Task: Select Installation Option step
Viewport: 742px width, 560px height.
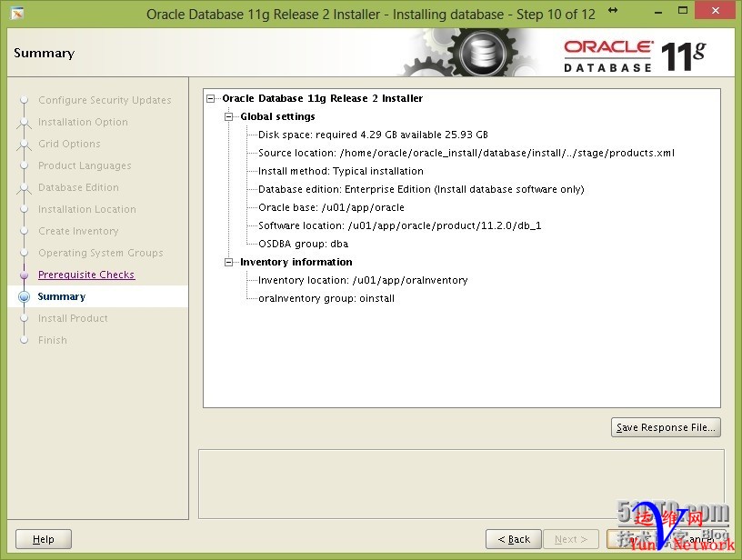Action: 83,122
